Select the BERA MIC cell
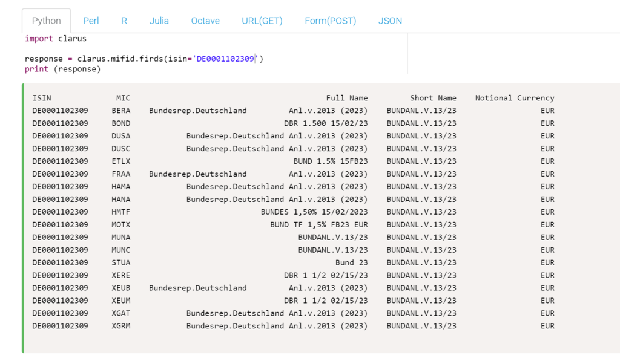The image size is (620, 364). click(120, 111)
